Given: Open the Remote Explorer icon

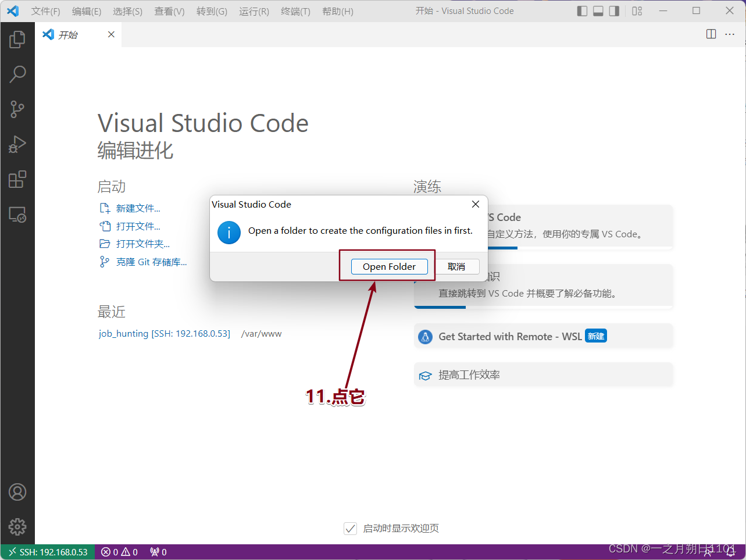Looking at the screenshot, I should (17, 215).
